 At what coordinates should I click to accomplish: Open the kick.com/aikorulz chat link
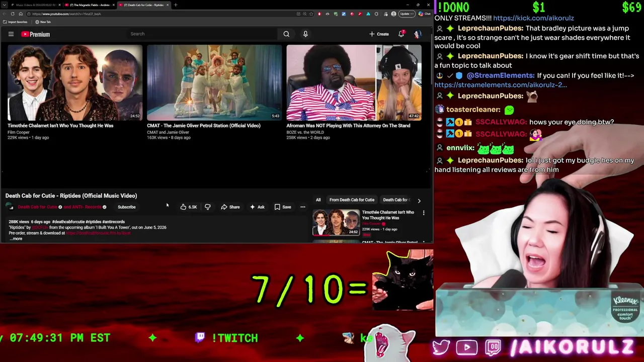pyautogui.click(x=533, y=18)
